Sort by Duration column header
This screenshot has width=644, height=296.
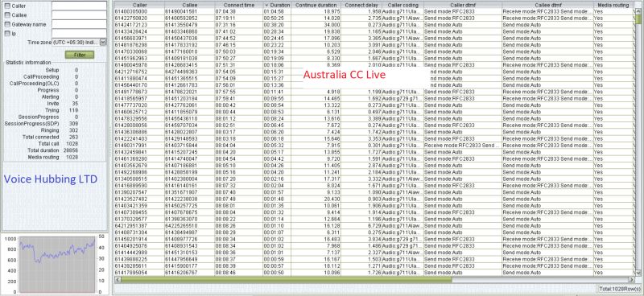278,5
